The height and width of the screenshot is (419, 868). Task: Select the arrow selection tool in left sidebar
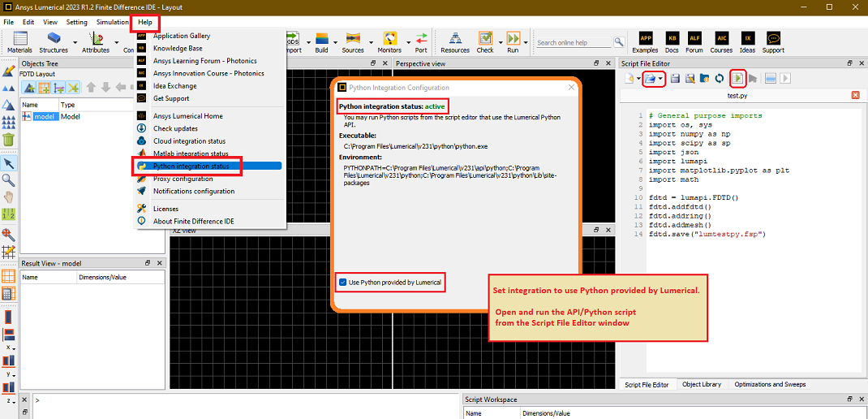9,163
